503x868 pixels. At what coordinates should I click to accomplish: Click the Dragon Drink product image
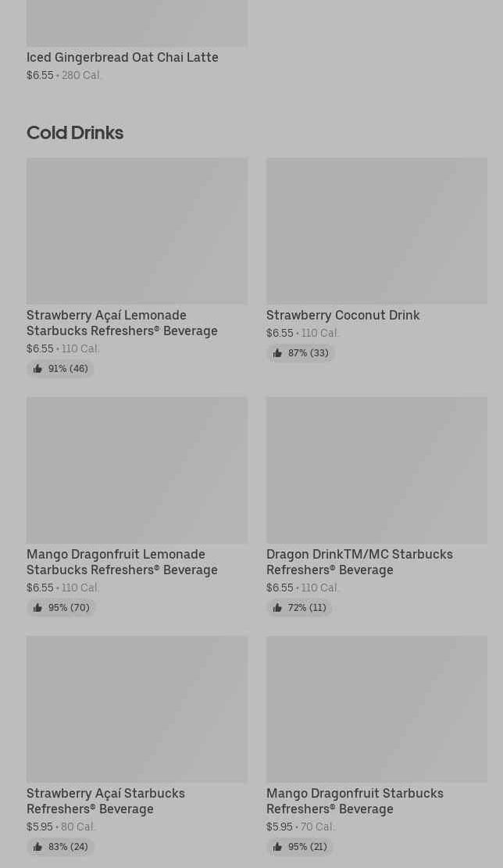coord(376,470)
